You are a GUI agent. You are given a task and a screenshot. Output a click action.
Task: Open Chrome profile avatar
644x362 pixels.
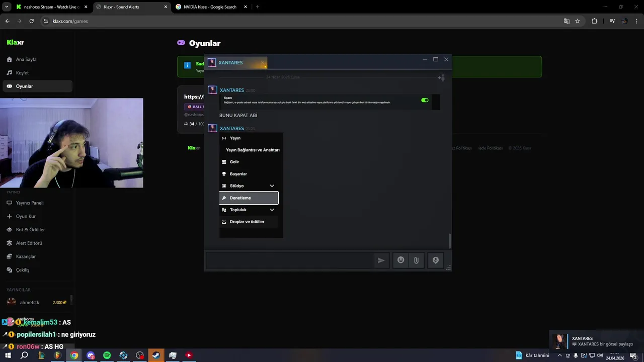[624, 21]
